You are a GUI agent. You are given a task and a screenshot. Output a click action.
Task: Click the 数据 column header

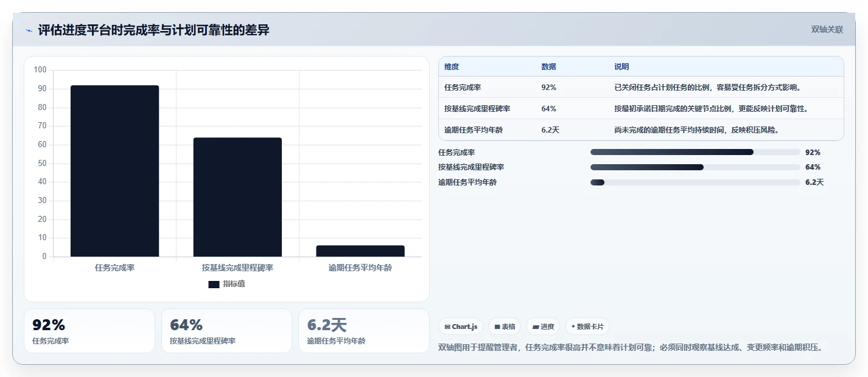click(x=548, y=67)
